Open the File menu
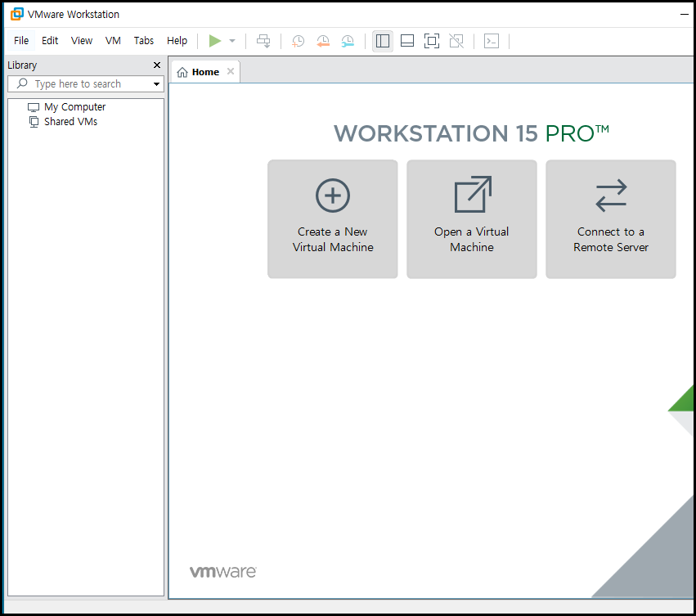Screen dimensions: 696x616 coord(21,40)
